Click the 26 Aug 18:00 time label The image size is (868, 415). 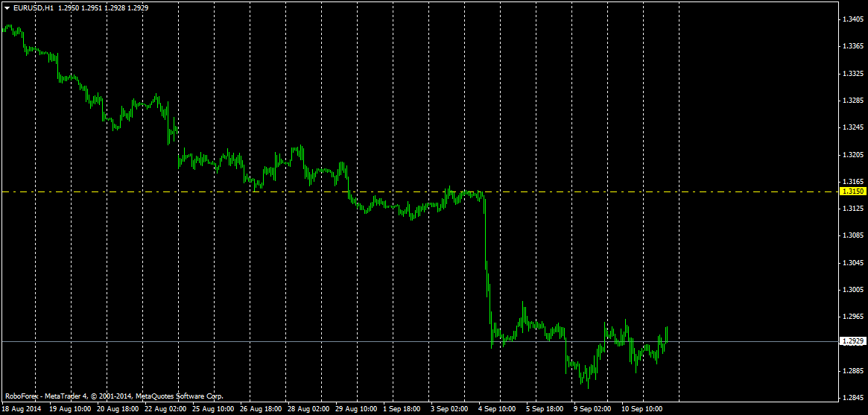pos(261,410)
